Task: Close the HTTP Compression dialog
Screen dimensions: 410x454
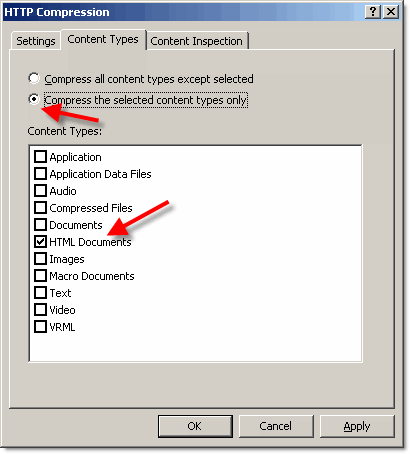Action: pyautogui.click(x=391, y=12)
